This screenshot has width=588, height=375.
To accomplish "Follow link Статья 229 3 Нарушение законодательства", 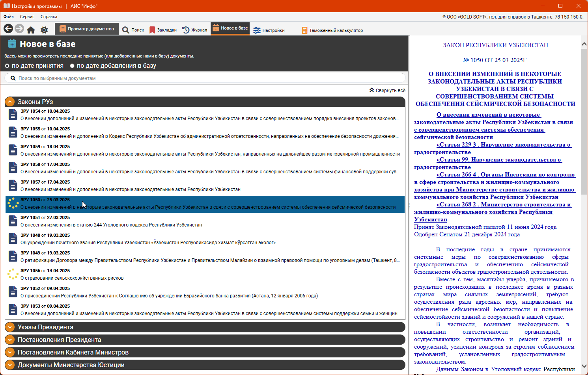I will coord(493,149).
